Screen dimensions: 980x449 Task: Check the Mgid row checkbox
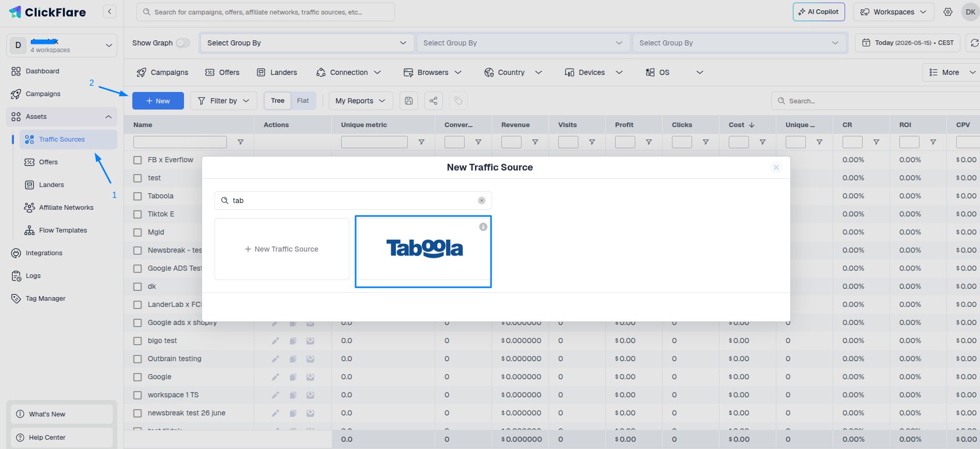click(137, 233)
